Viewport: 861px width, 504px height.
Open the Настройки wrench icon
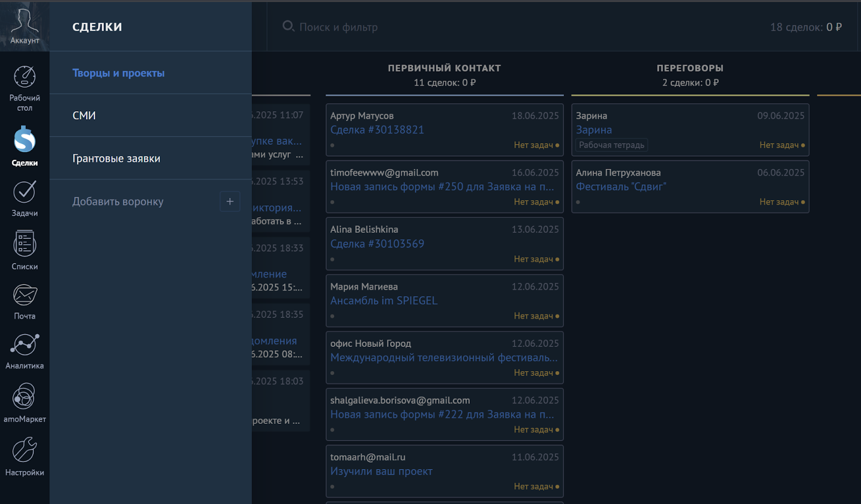pyautogui.click(x=24, y=450)
